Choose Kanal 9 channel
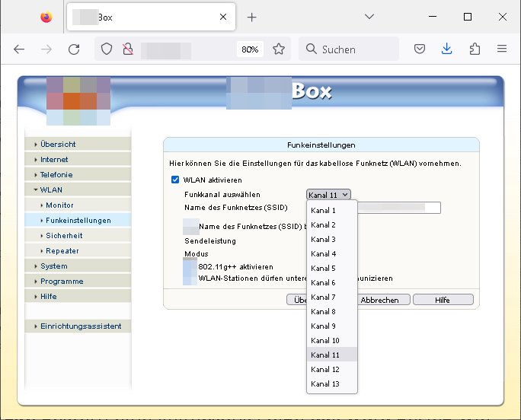 click(x=332, y=326)
